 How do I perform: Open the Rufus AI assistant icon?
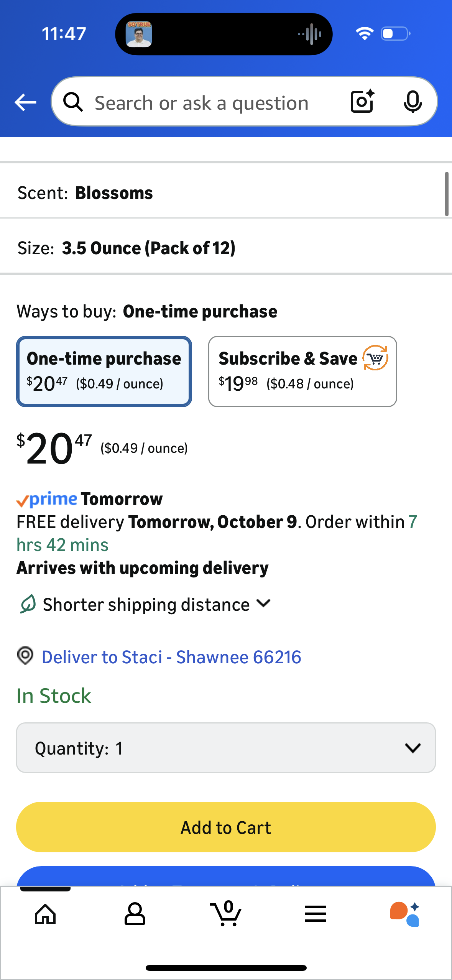[x=404, y=914]
